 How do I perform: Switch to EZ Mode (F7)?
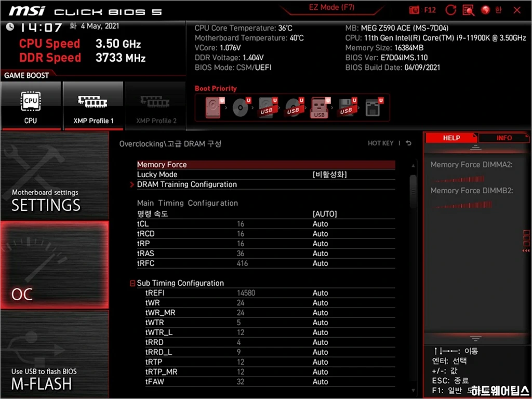pos(331,7)
